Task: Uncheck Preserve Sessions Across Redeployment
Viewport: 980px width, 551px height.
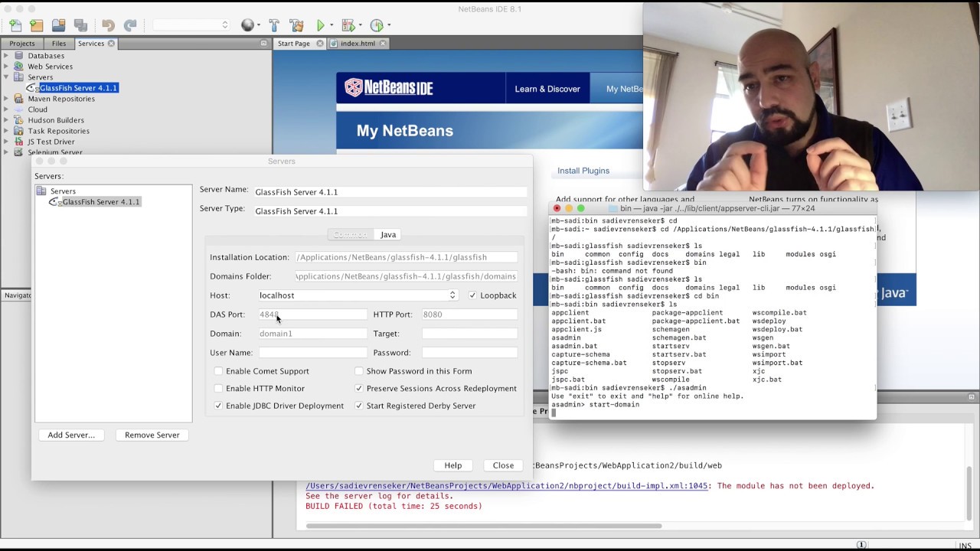Action: [358, 389]
